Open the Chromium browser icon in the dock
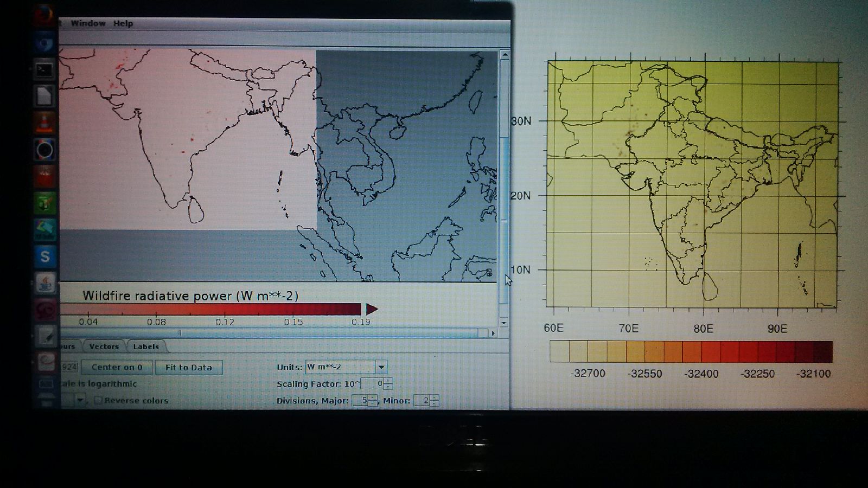Image resolution: width=868 pixels, height=488 pixels. coord(46,43)
